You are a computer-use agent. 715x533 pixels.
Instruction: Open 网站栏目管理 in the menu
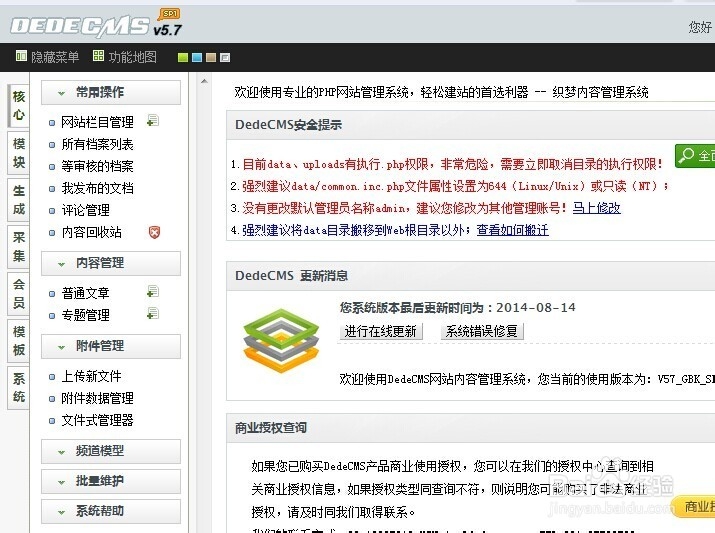tap(97, 122)
